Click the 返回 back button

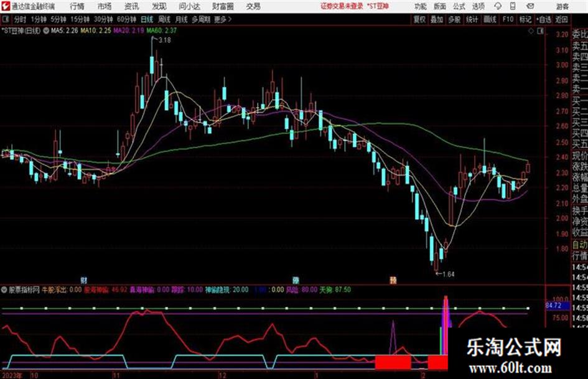561,19
